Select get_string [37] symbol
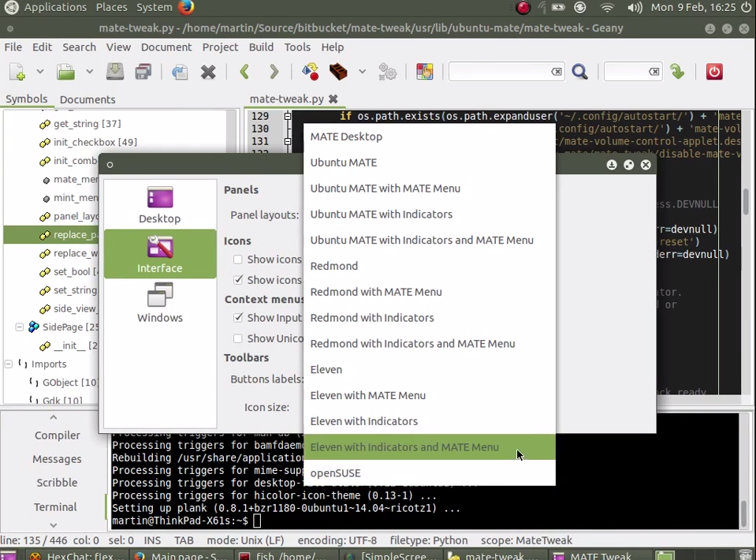This screenshot has height=560, width=756. pyautogui.click(x=88, y=124)
